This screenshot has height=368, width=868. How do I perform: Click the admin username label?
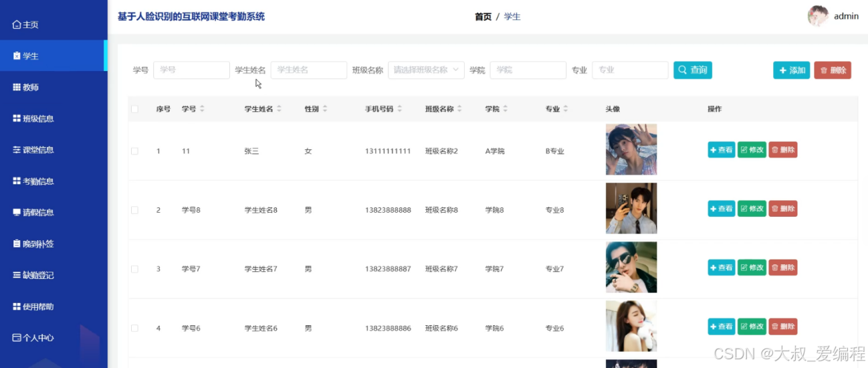tap(846, 16)
